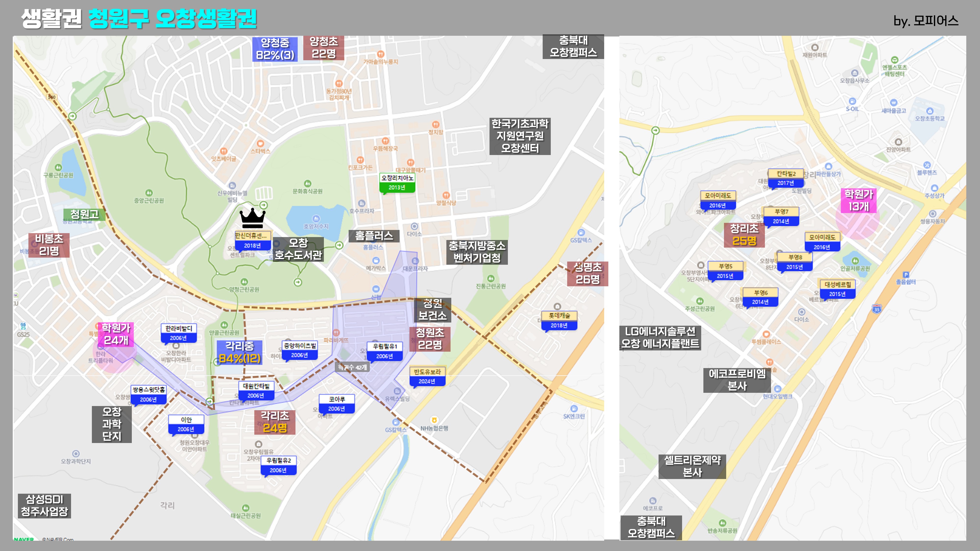Click the 스타벅스 orange map pin

260,143
